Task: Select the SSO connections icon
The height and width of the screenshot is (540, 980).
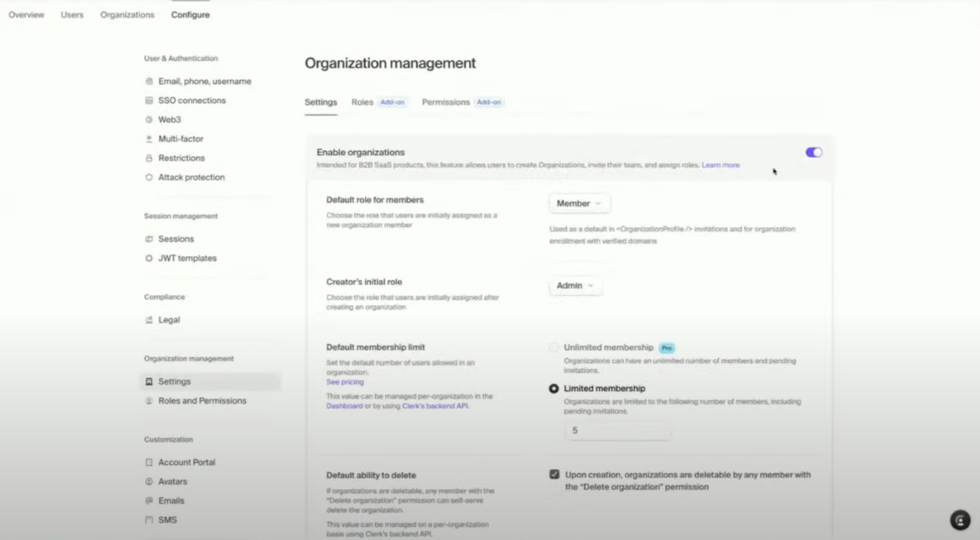Action: pyautogui.click(x=149, y=100)
